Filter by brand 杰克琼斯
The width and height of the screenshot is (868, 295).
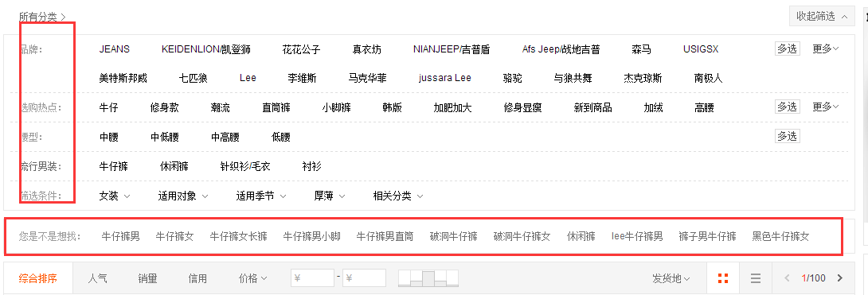[x=643, y=78]
